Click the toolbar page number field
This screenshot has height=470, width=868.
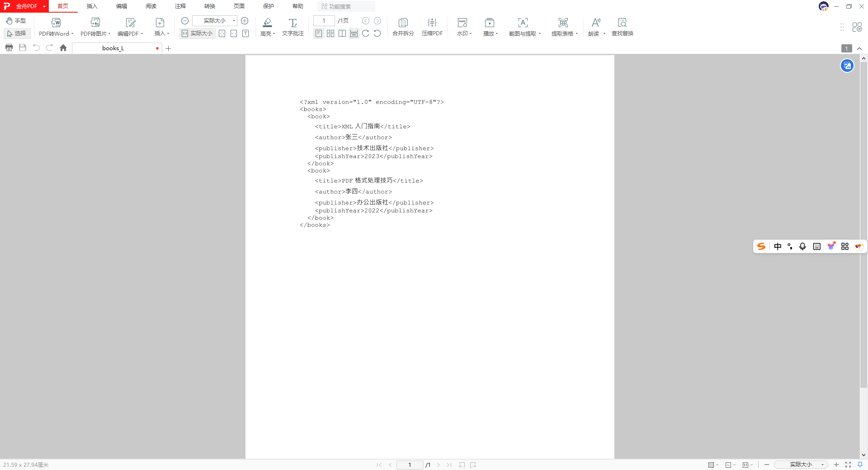(324, 21)
